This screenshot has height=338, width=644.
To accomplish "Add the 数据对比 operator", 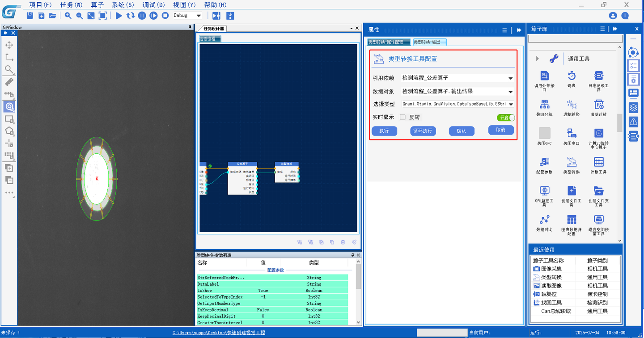I will tap(544, 223).
